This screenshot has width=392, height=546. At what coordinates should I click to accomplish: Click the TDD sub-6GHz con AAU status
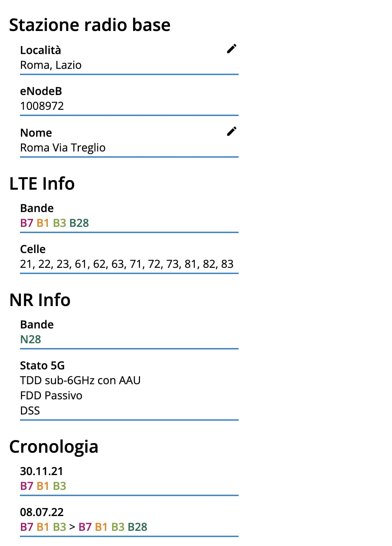80,380
